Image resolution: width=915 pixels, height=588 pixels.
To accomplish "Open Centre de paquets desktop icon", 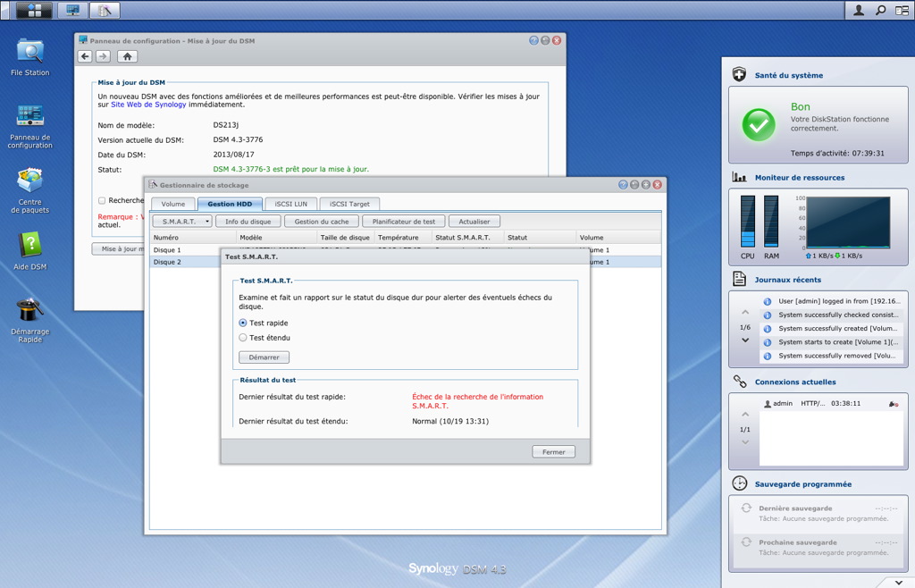I will pos(29,190).
